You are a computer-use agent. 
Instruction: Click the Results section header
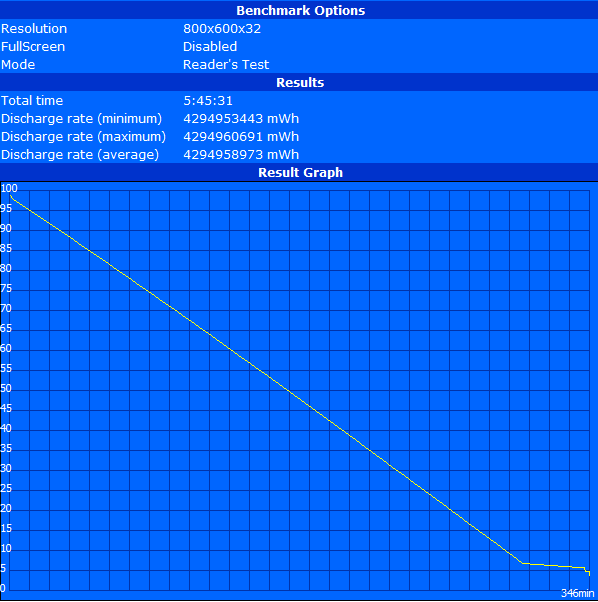coord(300,83)
